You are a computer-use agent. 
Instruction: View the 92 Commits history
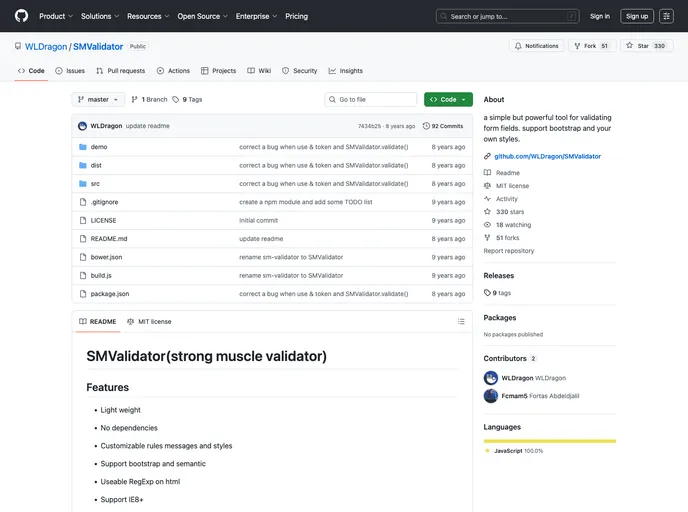pos(443,126)
